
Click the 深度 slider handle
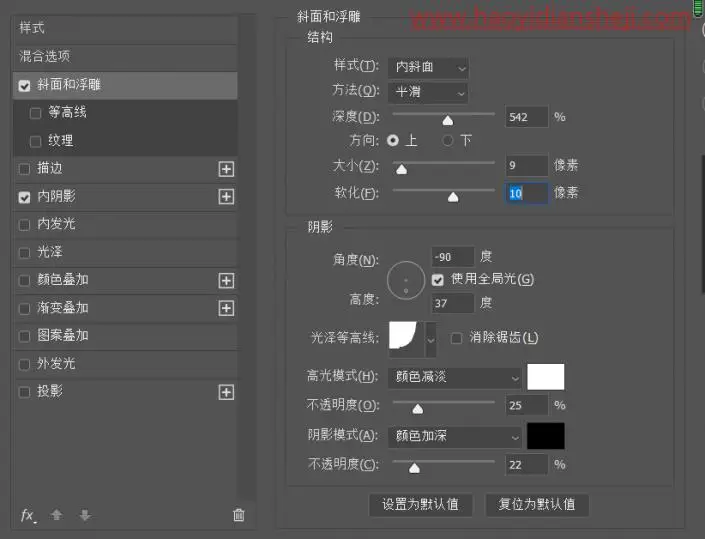pos(448,120)
